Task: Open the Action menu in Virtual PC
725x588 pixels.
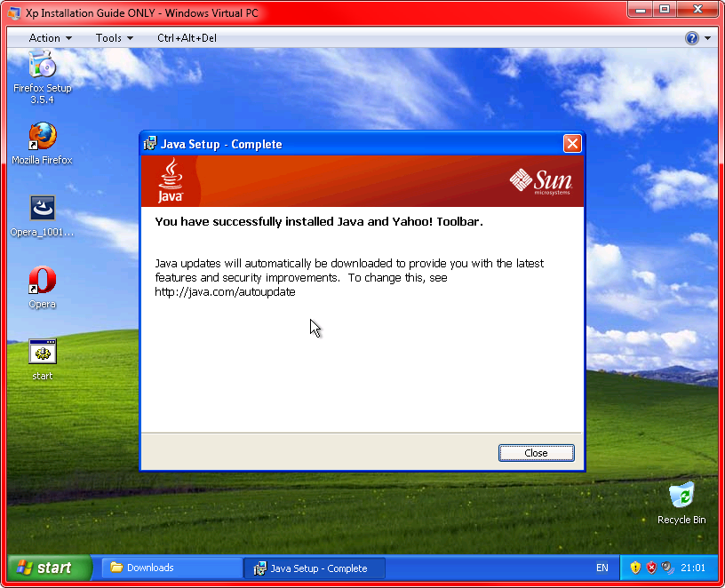Action: click(x=50, y=38)
